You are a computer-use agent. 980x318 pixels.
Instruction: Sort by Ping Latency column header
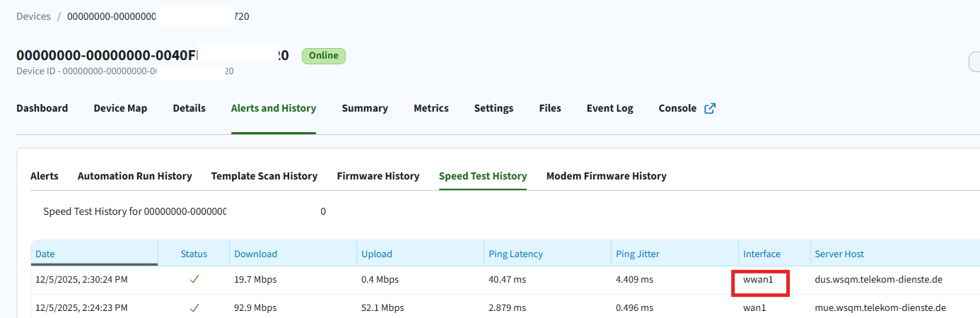(x=515, y=254)
